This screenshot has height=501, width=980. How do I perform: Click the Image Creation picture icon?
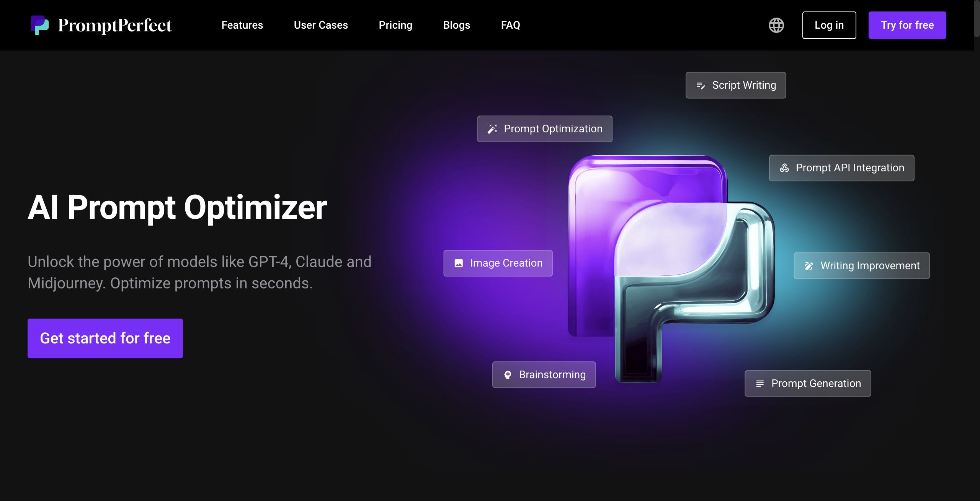[459, 263]
